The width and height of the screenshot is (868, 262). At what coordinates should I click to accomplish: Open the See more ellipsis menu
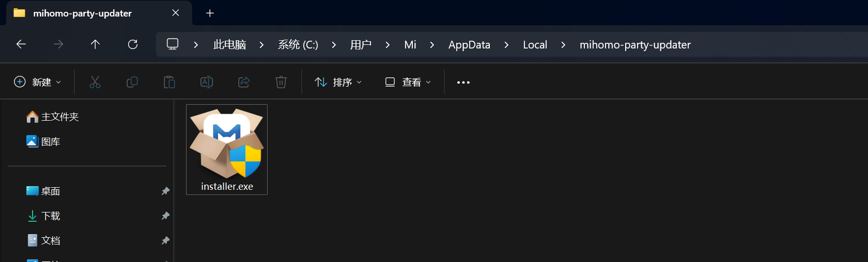pos(463,82)
